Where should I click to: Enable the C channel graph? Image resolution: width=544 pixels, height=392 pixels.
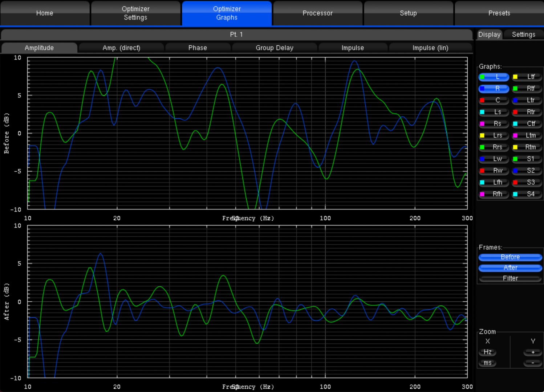(494, 100)
